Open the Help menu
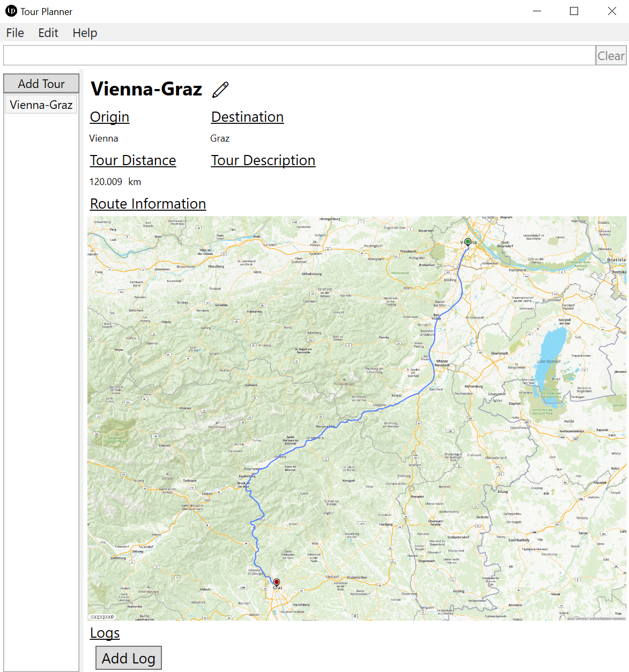 click(85, 33)
